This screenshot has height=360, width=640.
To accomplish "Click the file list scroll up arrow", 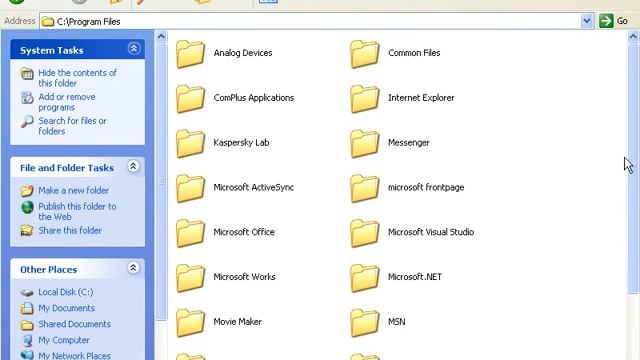I will (x=633, y=37).
